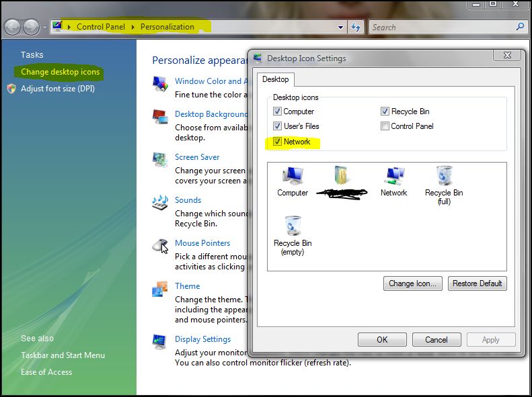Open recent pages dropdown next to Forward button
The image size is (532, 397).
point(44,27)
